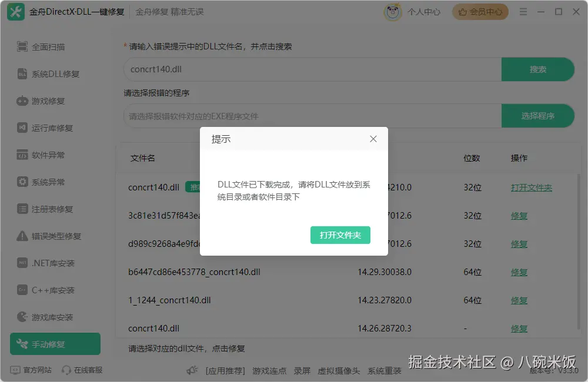The width and height of the screenshot is (588, 382).
Task: Click headset icon beside 在线客服
Action: coord(66,370)
